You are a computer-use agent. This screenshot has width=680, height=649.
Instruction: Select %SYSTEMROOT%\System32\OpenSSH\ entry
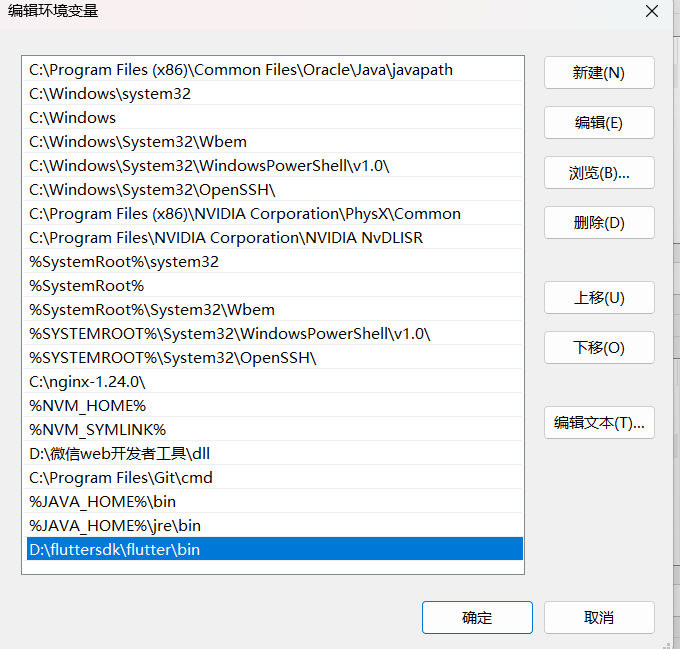point(275,358)
